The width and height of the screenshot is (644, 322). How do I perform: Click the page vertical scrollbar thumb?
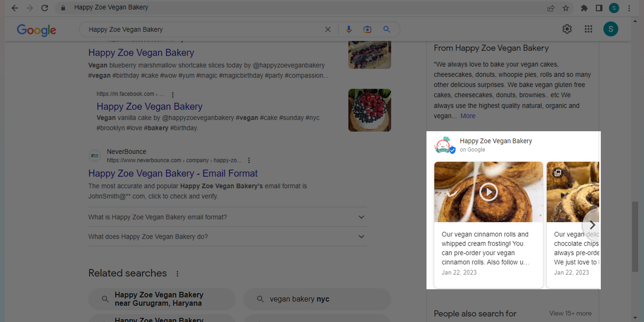pos(635,237)
